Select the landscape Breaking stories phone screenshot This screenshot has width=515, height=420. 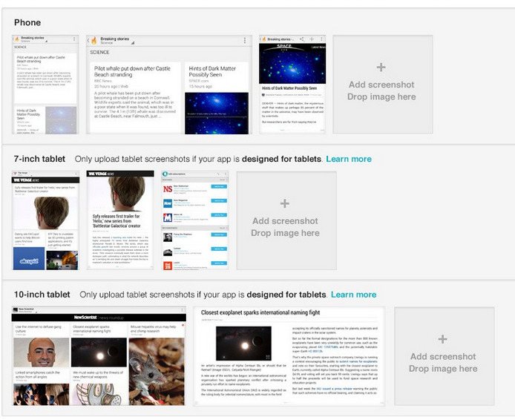point(169,85)
